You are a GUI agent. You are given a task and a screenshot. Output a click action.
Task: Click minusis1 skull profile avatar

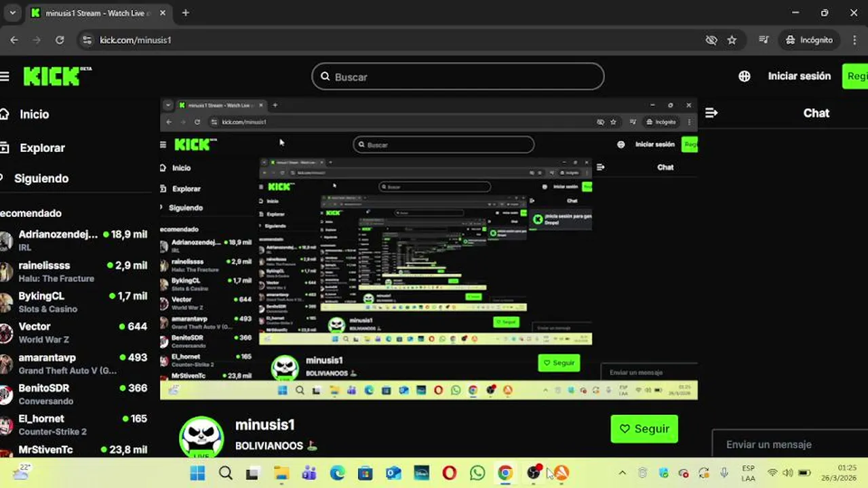click(201, 437)
